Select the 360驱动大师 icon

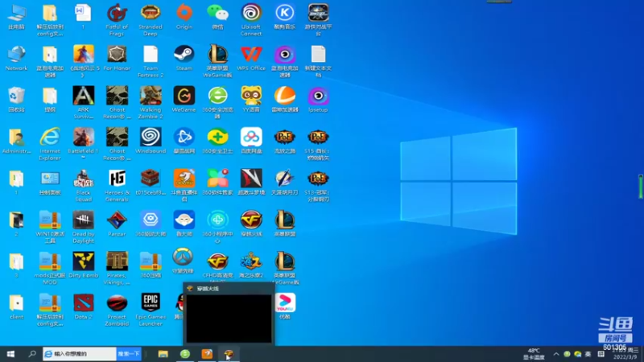pos(151,224)
